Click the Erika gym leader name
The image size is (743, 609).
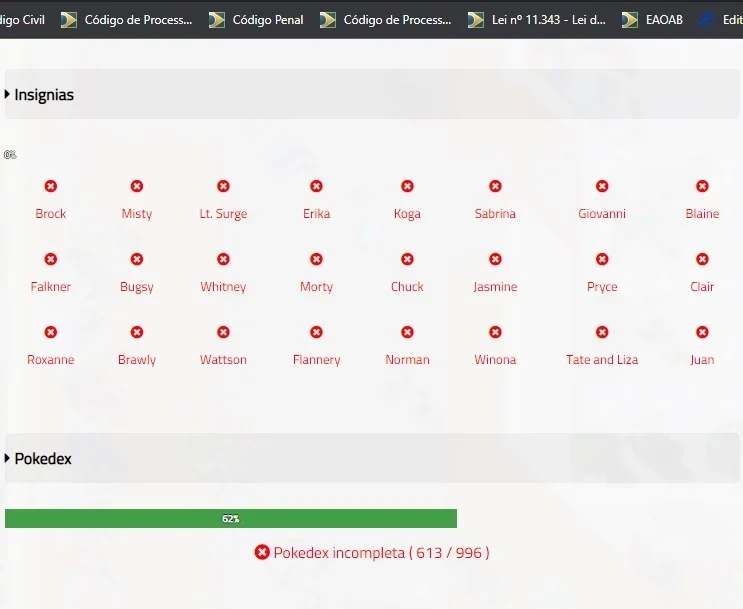(317, 214)
